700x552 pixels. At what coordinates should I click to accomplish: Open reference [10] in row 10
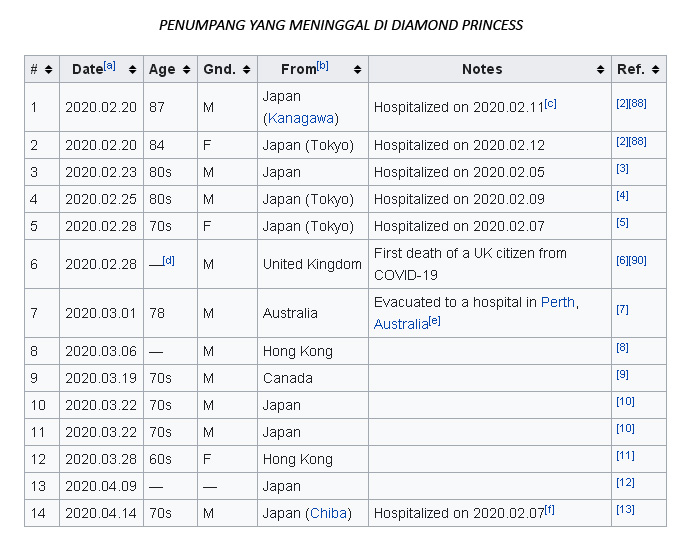click(625, 401)
